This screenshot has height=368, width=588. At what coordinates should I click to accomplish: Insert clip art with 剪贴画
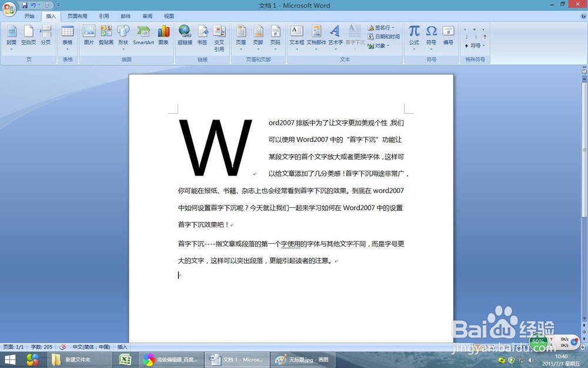[x=106, y=35]
